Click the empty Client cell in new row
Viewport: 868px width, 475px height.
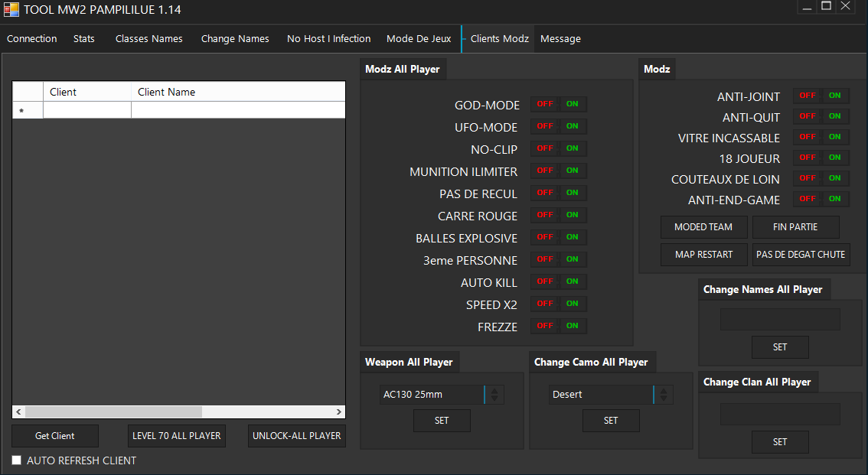pyautogui.click(x=87, y=110)
